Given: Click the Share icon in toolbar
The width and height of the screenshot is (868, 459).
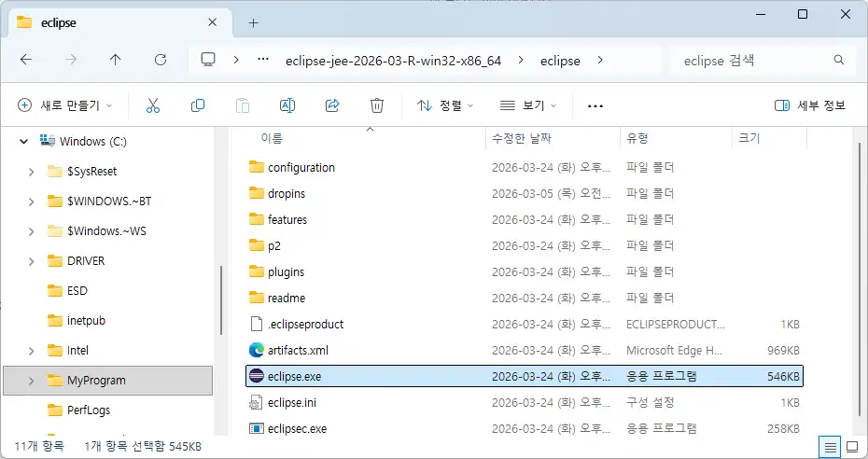Looking at the screenshot, I should coord(332,105).
